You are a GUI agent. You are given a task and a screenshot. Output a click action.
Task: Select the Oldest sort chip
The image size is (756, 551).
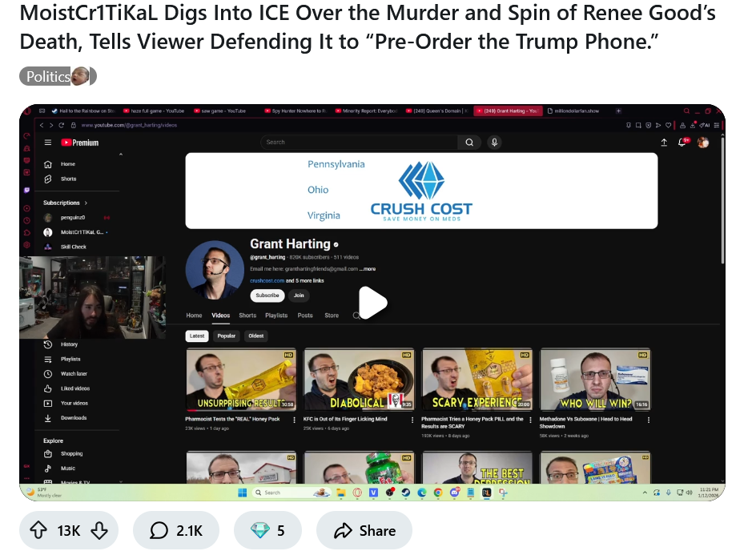tap(256, 336)
